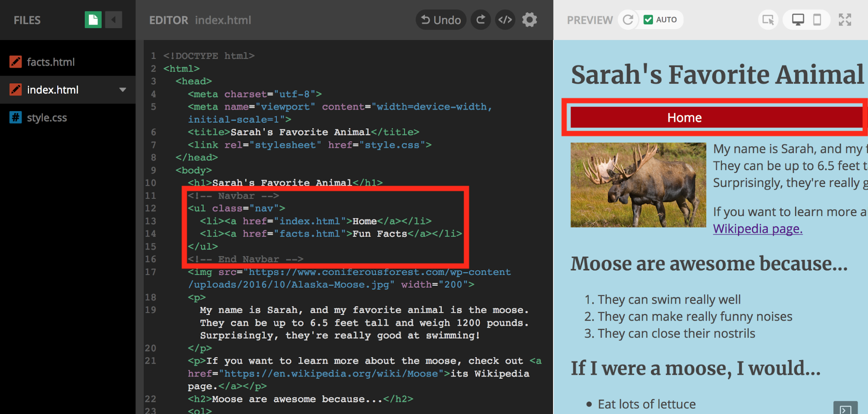Screen dimensions: 868x414
Task: Collapse the Files panel with arrow button
Action: click(x=113, y=20)
